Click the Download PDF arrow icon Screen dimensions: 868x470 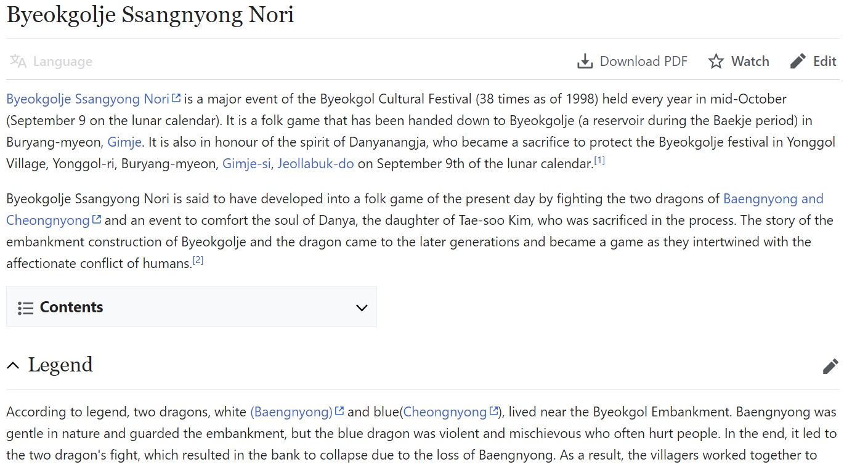(585, 61)
